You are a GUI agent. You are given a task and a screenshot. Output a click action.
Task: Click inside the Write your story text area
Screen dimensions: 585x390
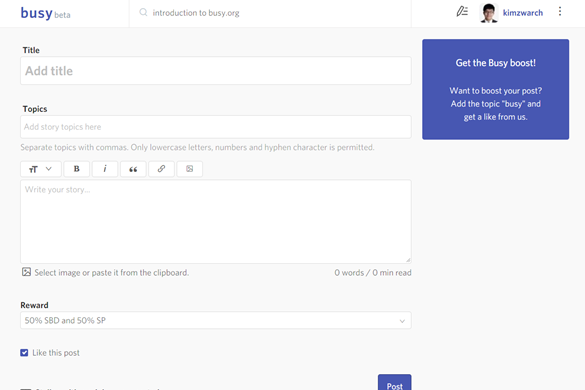pos(216,222)
